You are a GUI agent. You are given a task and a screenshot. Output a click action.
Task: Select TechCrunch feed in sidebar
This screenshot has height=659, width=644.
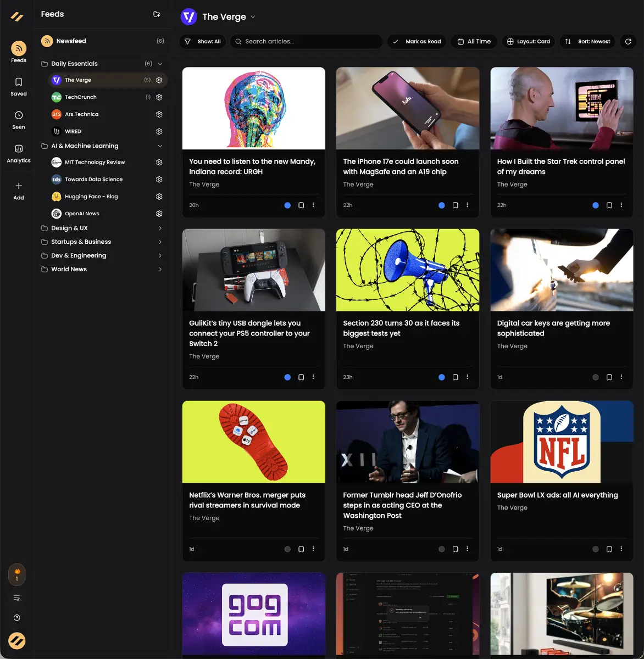[x=81, y=97]
